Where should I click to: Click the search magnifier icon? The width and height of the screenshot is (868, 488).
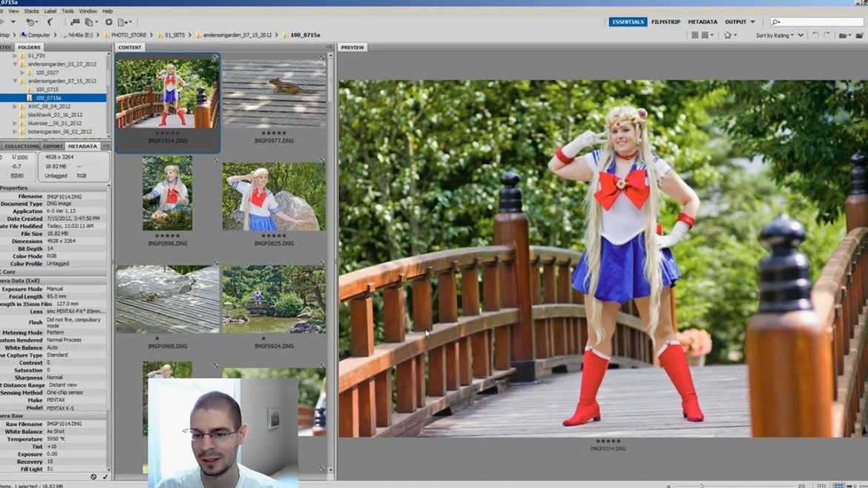click(777, 22)
